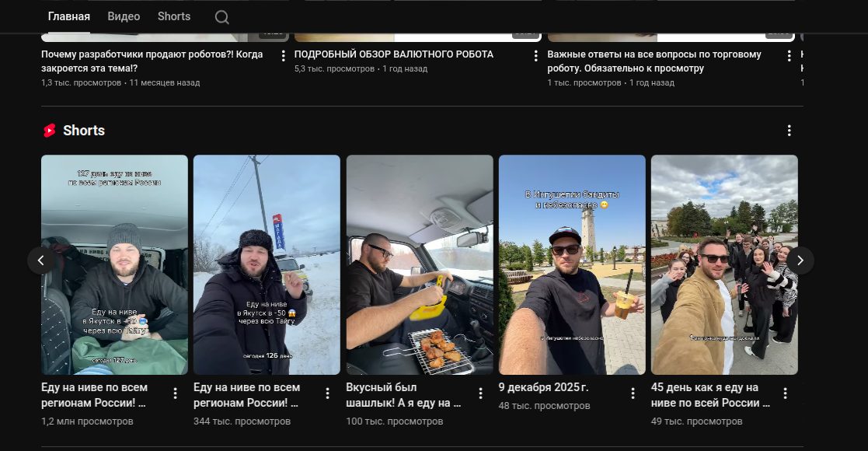This screenshot has width=868, height=451.
Task: Open menu for '45 день как я еду' short
Action: coord(785,393)
